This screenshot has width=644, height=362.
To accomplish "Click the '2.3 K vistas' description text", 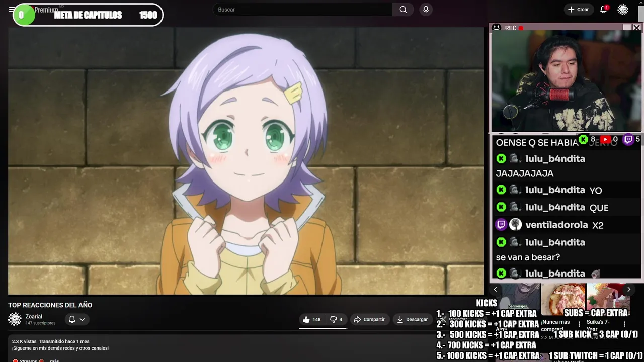I will [24, 342].
